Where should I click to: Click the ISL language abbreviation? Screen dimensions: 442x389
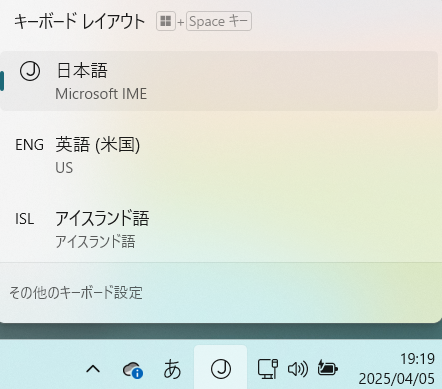point(25,219)
